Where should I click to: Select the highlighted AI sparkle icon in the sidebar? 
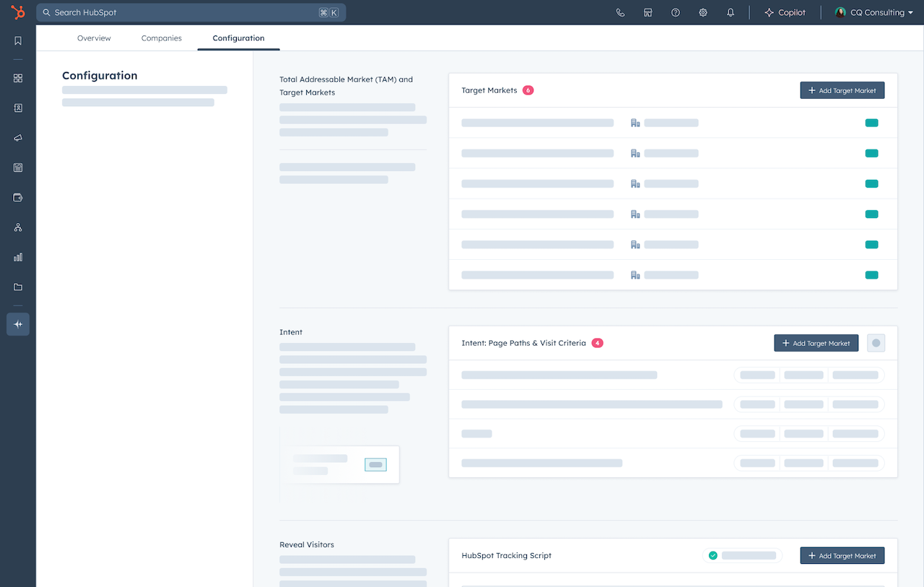(x=17, y=324)
